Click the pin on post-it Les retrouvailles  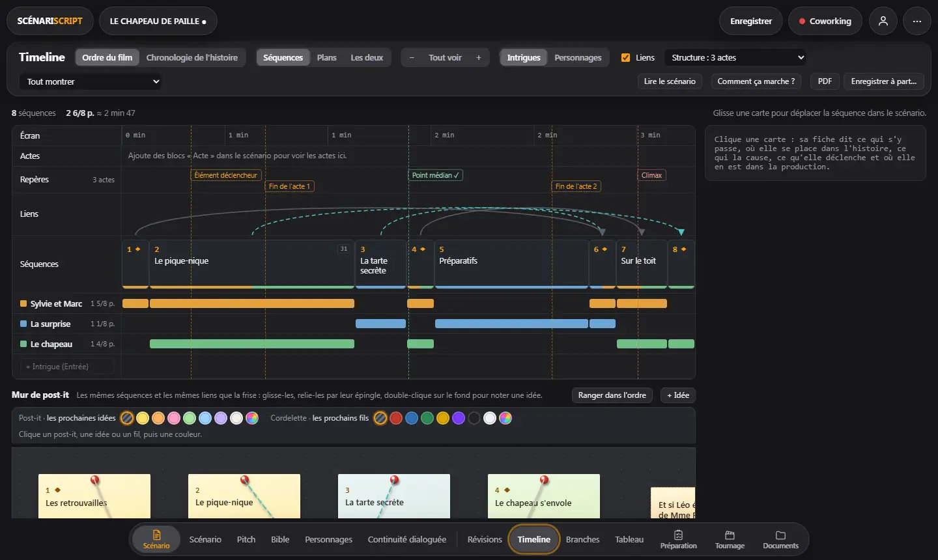[x=95, y=481]
